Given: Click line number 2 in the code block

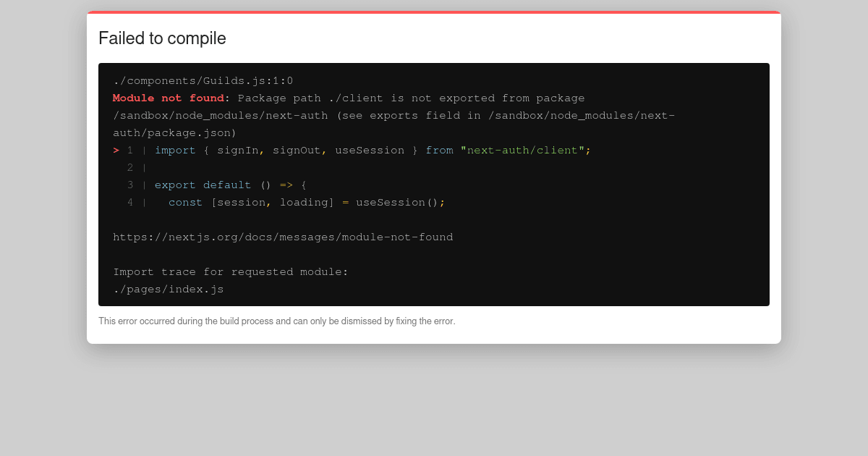Looking at the screenshot, I should (130, 167).
